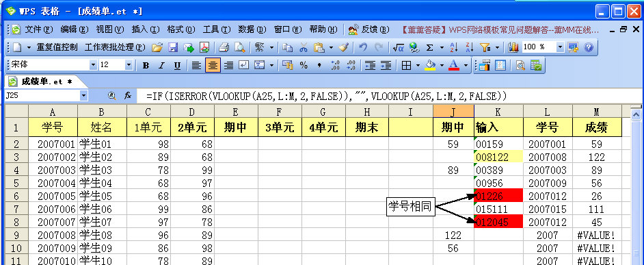Open the 插入 menu
The width and height of the screenshot is (644, 265).
pos(146,29)
